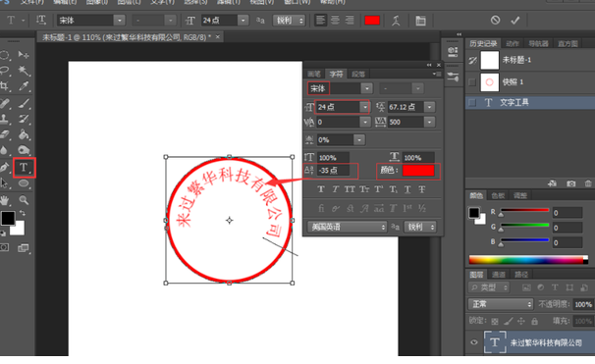Click layer opacity field showing 100%
The image size is (595, 364).
583,304
